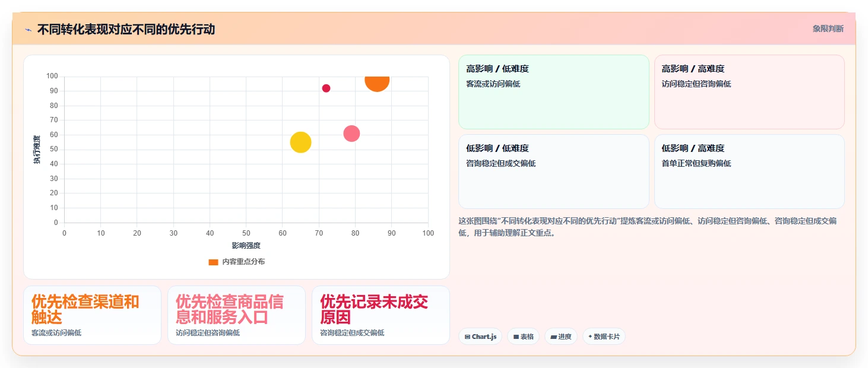
Task: Open the 低影响 / 高难度 quadrant card
Action: pos(749,172)
